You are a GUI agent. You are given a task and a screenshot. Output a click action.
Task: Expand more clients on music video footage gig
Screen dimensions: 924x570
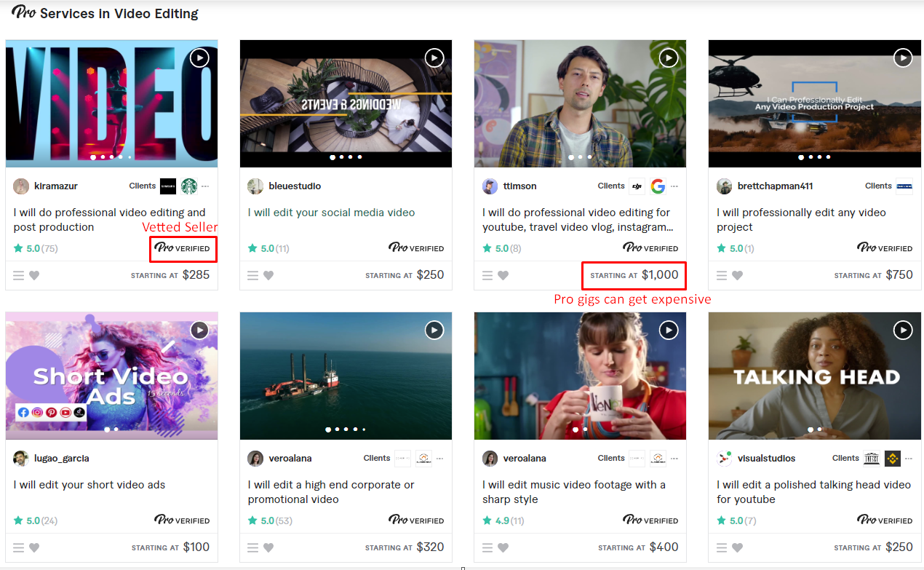[x=674, y=459]
